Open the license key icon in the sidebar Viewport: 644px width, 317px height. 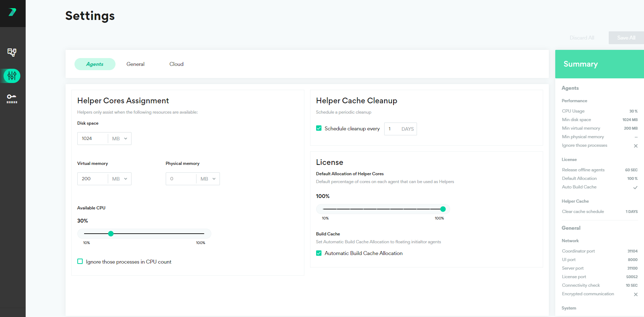coord(12,99)
